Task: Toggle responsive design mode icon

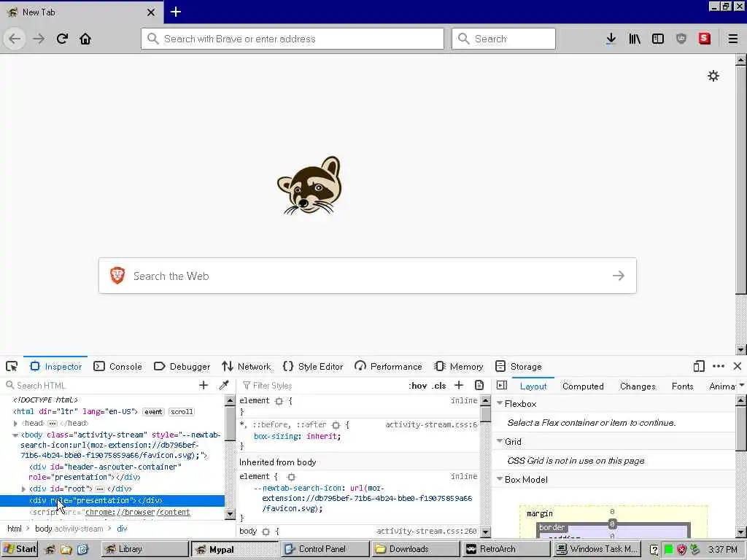Action: 699,366
